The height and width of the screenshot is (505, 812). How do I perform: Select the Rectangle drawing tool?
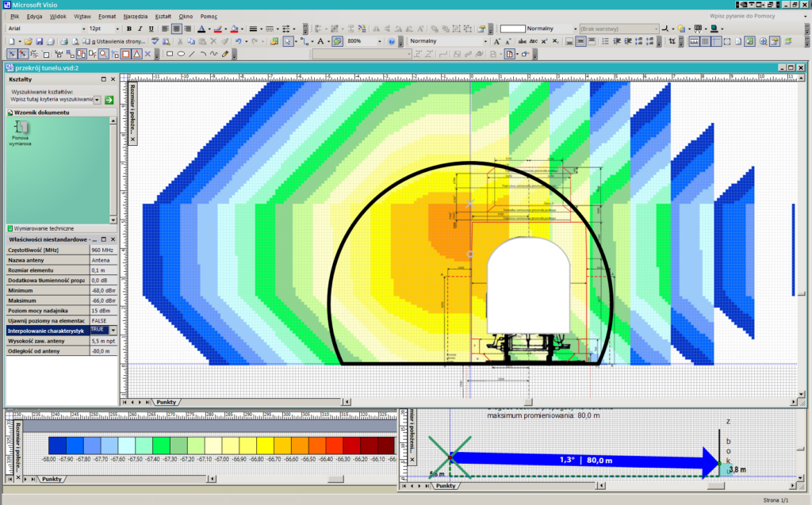click(x=170, y=54)
